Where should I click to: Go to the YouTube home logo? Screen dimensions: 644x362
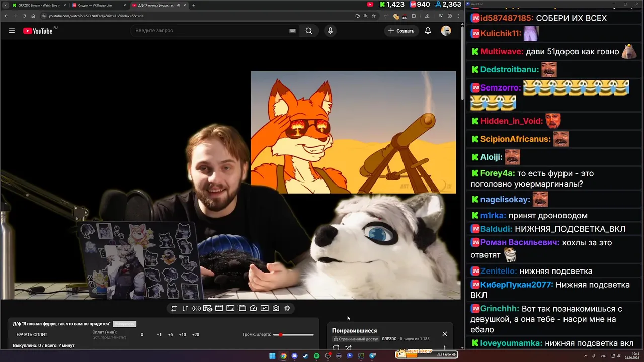pyautogui.click(x=39, y=31)
